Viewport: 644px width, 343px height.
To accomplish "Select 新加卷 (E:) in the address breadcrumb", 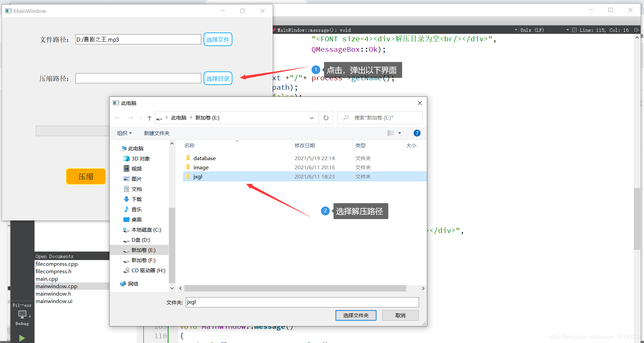I will (207, 118).
